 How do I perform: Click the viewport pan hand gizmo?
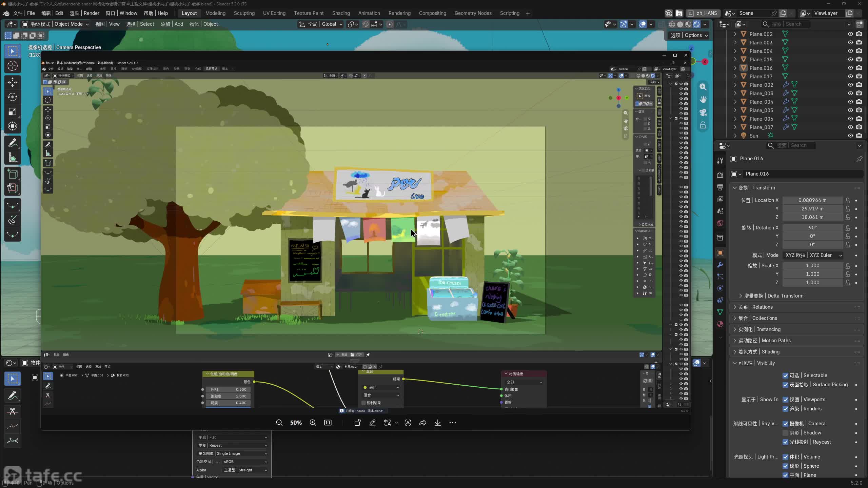703,100
